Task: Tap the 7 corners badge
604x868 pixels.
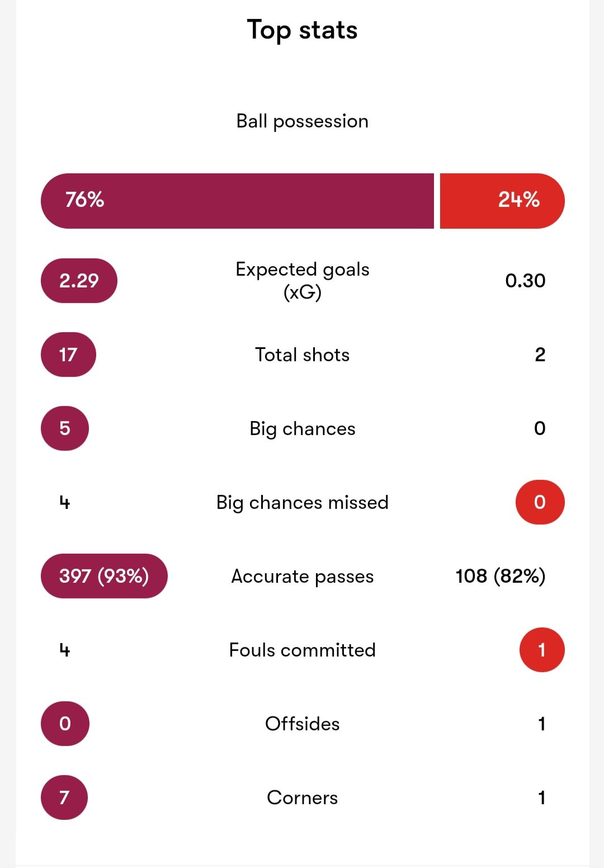Action: (x=64, y=798)
